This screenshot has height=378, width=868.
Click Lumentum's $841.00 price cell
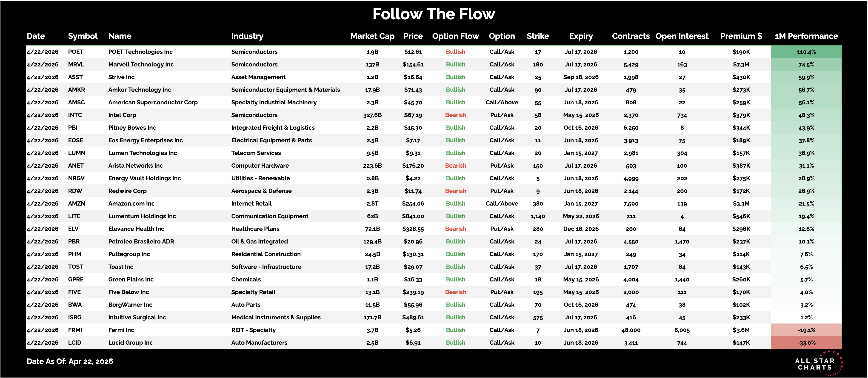(413, 216)
